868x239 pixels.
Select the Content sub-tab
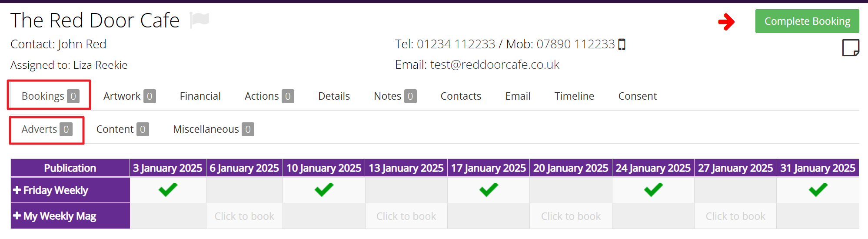122,129
